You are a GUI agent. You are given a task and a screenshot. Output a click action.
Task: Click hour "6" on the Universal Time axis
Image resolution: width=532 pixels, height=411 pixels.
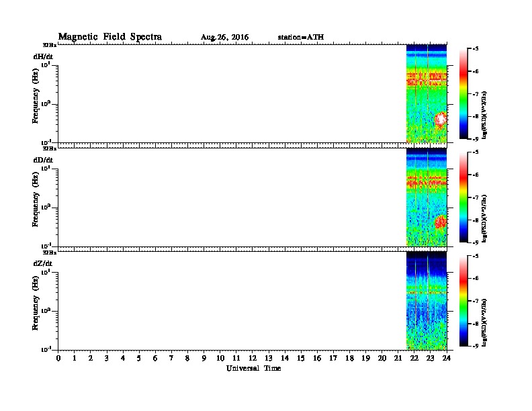pyautogui.click(x=155, y=359)
